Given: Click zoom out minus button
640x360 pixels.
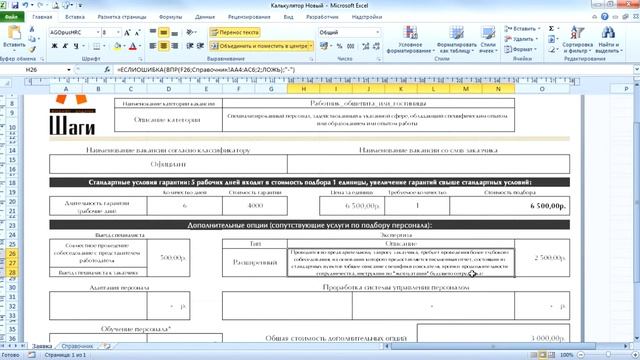Looking at the screenshot, I should [581, 355].
